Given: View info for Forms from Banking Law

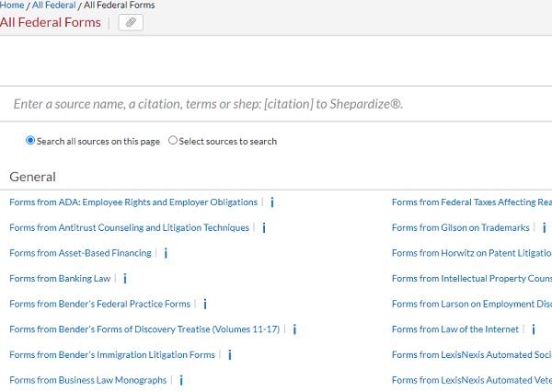Looking at the screenshot, I should point(125,279).
